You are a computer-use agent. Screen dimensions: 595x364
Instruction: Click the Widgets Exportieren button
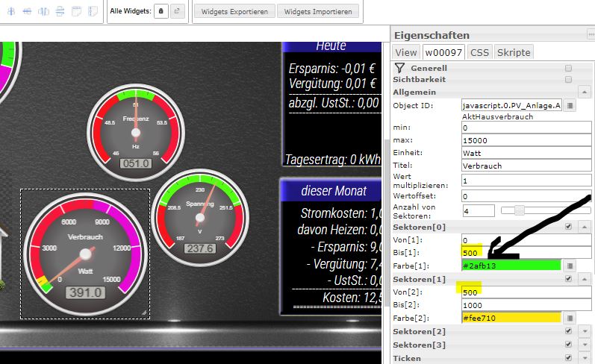point(234,12)
